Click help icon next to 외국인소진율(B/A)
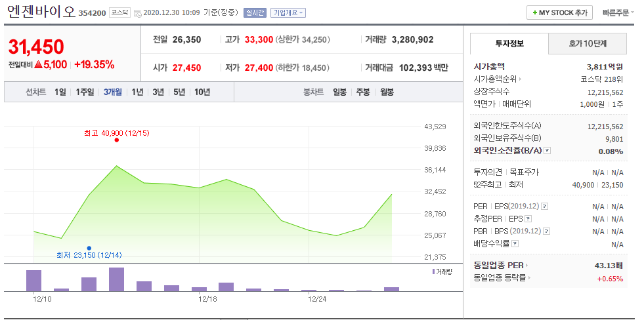Image resolution: width=644 pixels, height=320 pixels. click(x=547, y=151)
